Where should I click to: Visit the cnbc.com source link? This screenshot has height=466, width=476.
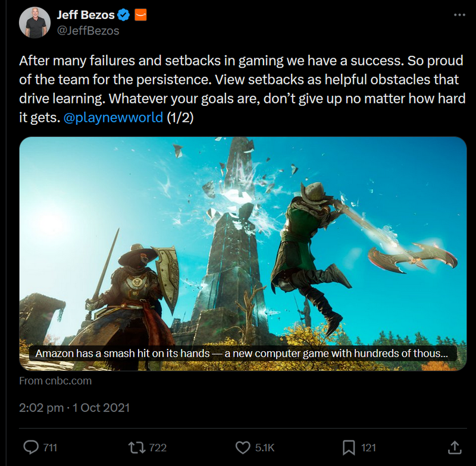point(57,381)
